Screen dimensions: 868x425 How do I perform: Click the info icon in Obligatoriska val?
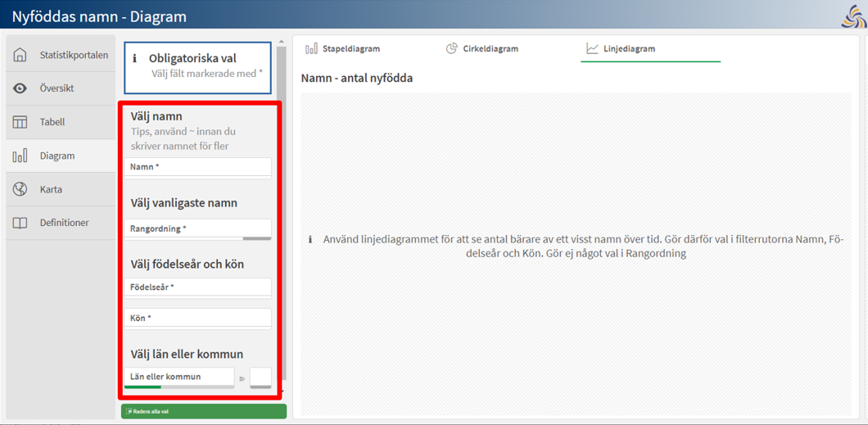coord(135,59)
